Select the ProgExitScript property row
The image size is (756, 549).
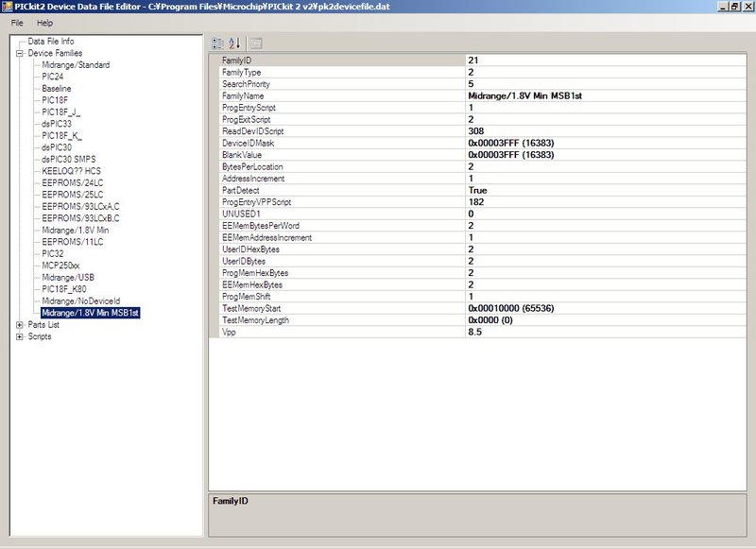point(483,120)
